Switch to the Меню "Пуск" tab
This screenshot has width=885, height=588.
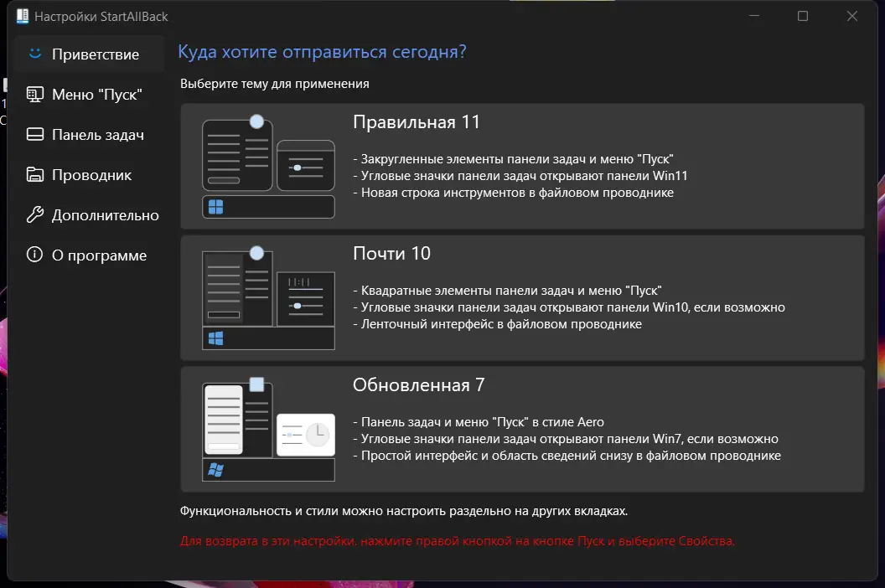(x=89, y=95)
